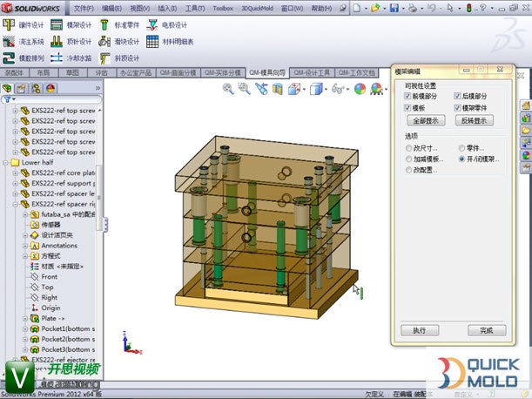
Task: Expand the feature tree panel chevron
Action: (98, 88)
